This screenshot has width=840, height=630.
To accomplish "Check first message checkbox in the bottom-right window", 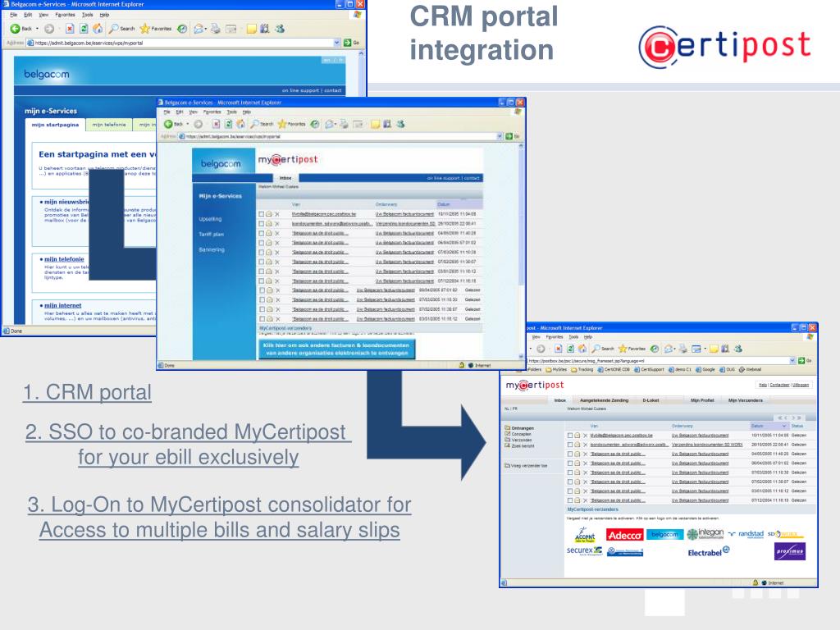I will (570, 436).
